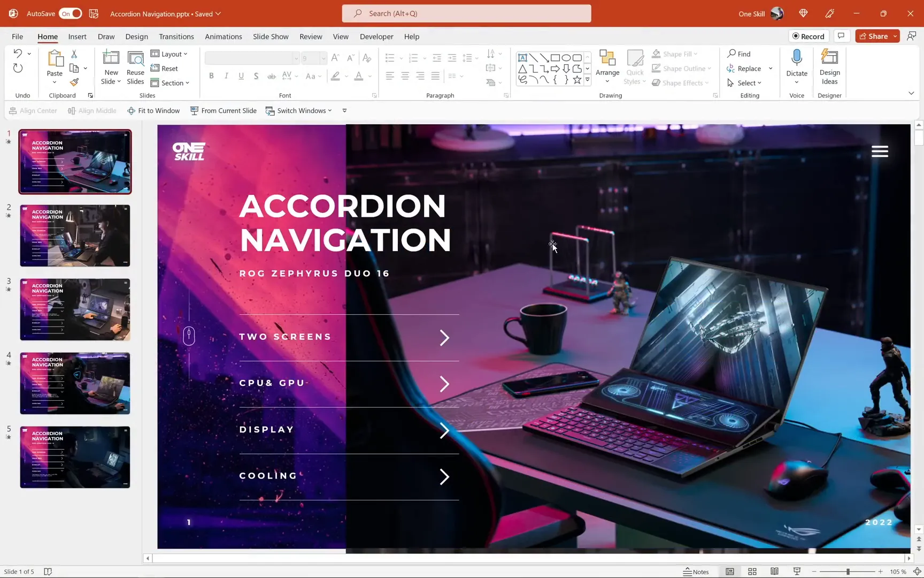Click From Current Slide button

point(224,110)
